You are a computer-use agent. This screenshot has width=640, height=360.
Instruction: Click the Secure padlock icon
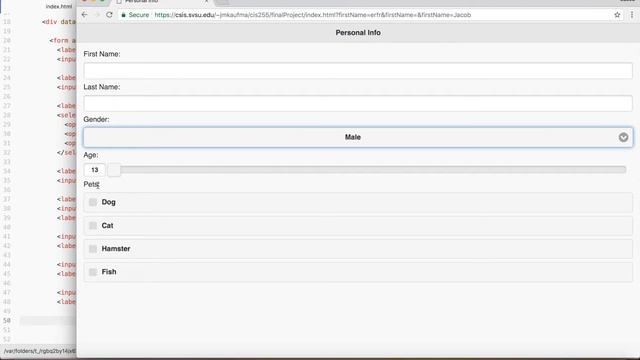pos(124,15)
